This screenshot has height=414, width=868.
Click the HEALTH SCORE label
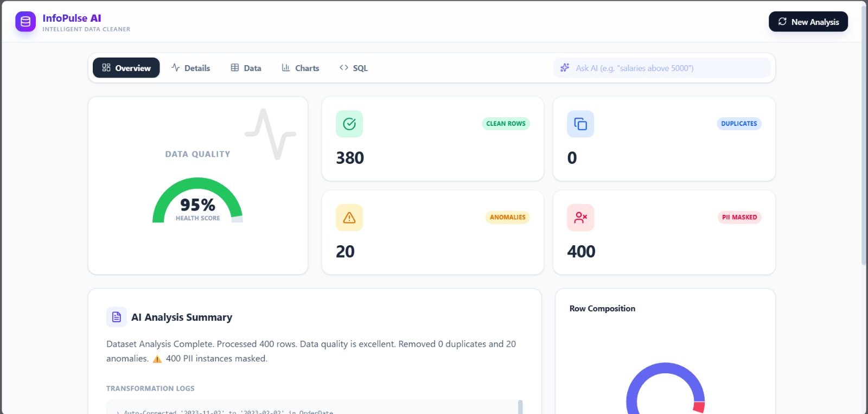click(197, 218)
